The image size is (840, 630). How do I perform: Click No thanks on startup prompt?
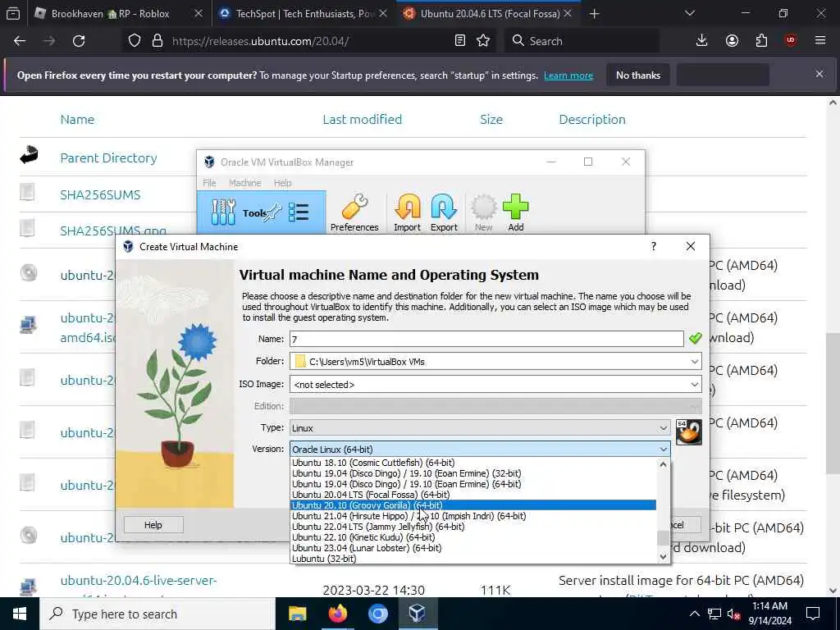coord(638,75)
